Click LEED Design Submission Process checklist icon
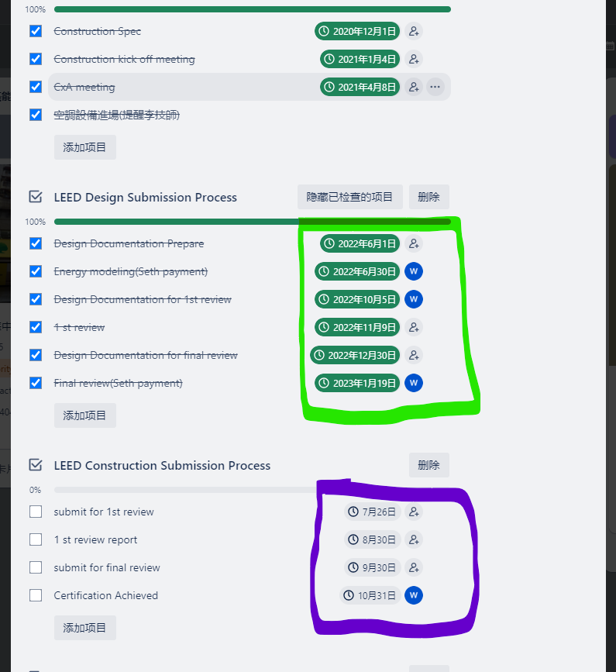The height and width of the screenshot is (672, 616). [x=36, y=197]
